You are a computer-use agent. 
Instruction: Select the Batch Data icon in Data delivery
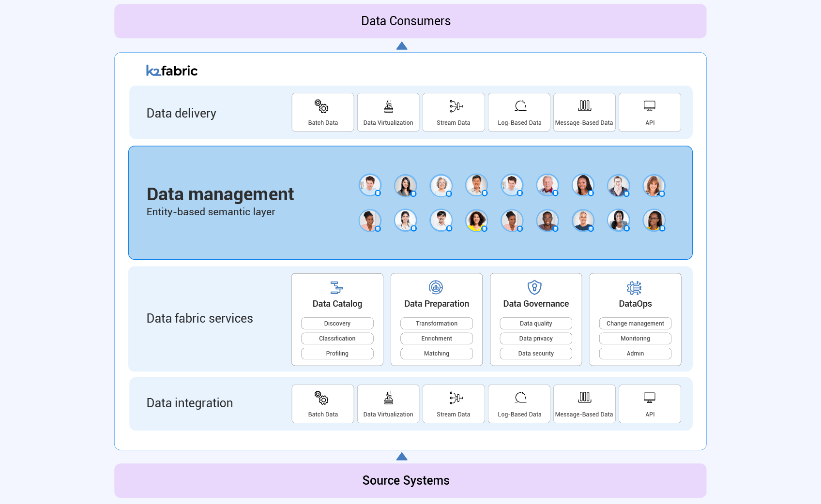click(322, 105)
